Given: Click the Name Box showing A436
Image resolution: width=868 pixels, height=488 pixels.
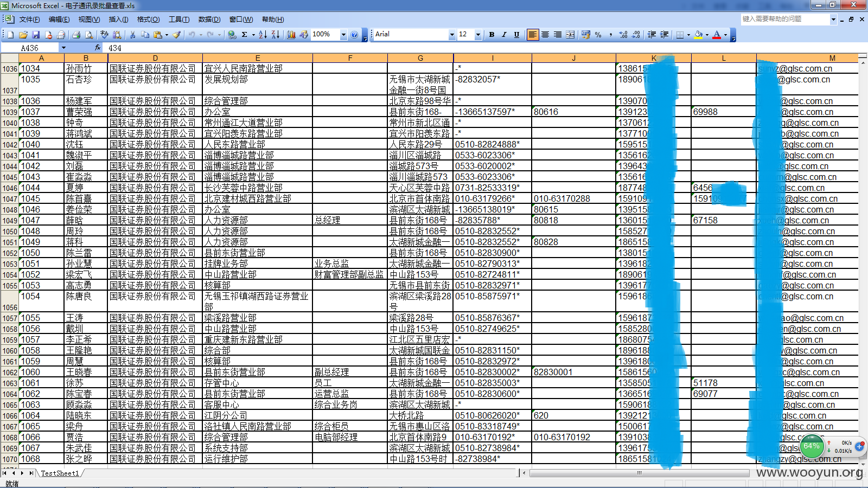Looking at the screenshot, I should pyautogui.click(x=30, y=48).
